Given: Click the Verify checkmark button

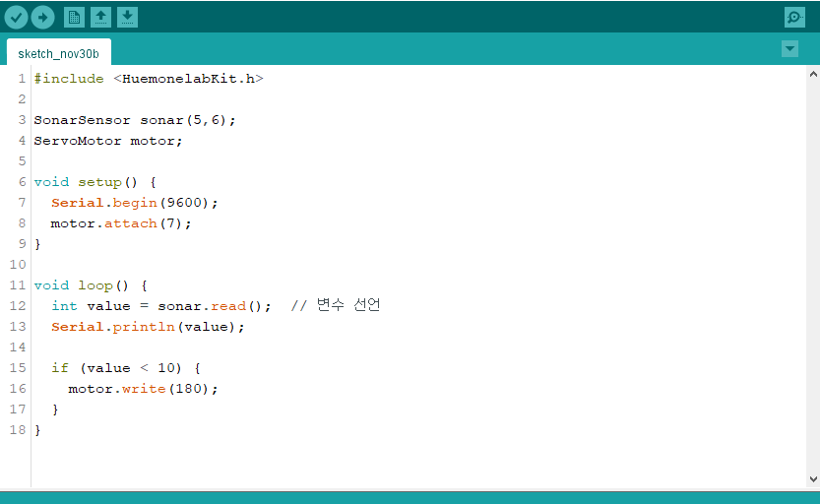Looking at the screenshot, I should (16, 18).
